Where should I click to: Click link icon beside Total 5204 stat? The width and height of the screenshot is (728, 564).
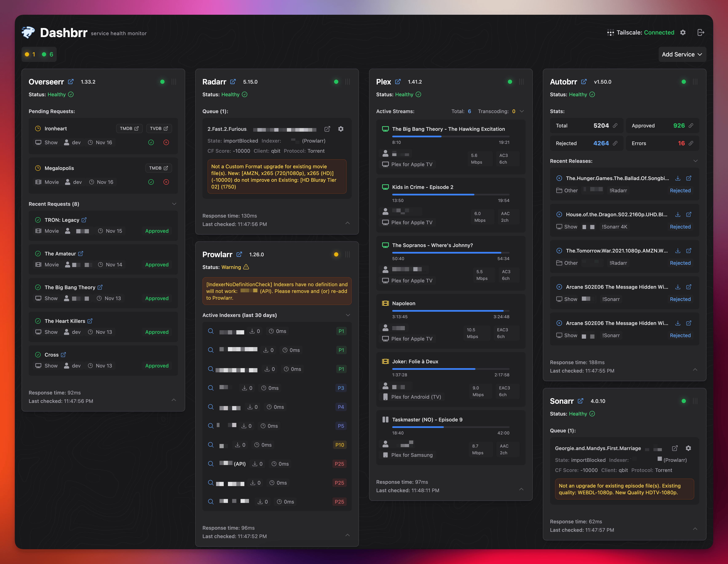(615, 126)
